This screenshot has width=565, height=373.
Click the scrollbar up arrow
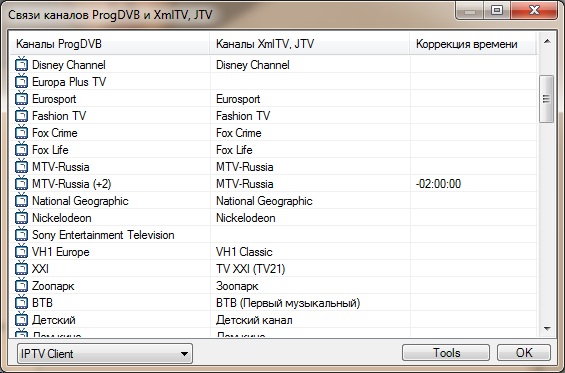pyautogui.click(x=547, y=41)
